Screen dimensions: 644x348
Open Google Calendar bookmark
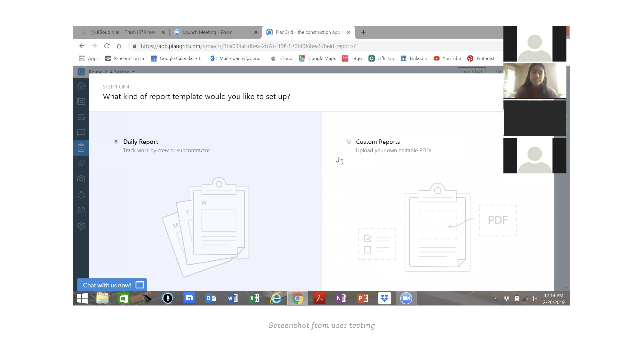tap(177, 58)
